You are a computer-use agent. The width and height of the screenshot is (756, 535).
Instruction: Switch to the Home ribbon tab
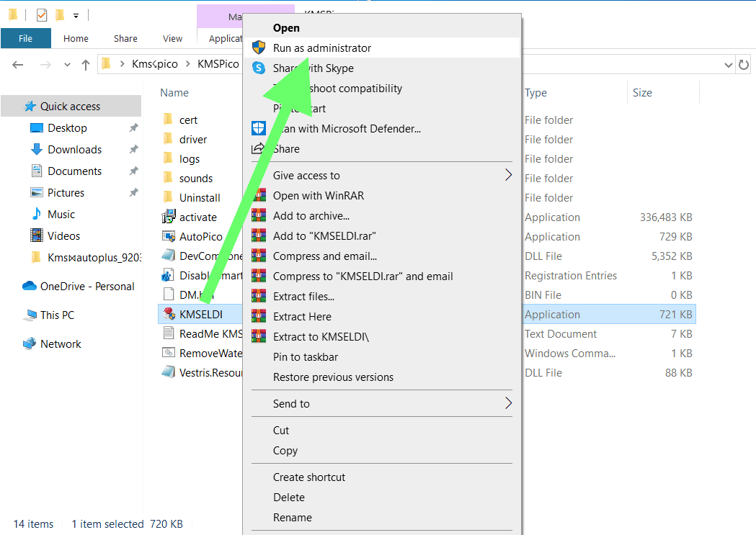(76, 39)
